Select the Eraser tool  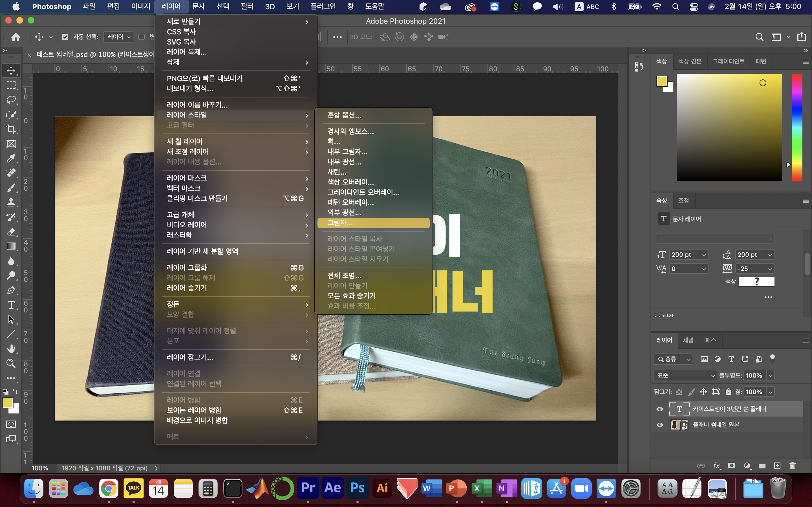tap(11, 232)
